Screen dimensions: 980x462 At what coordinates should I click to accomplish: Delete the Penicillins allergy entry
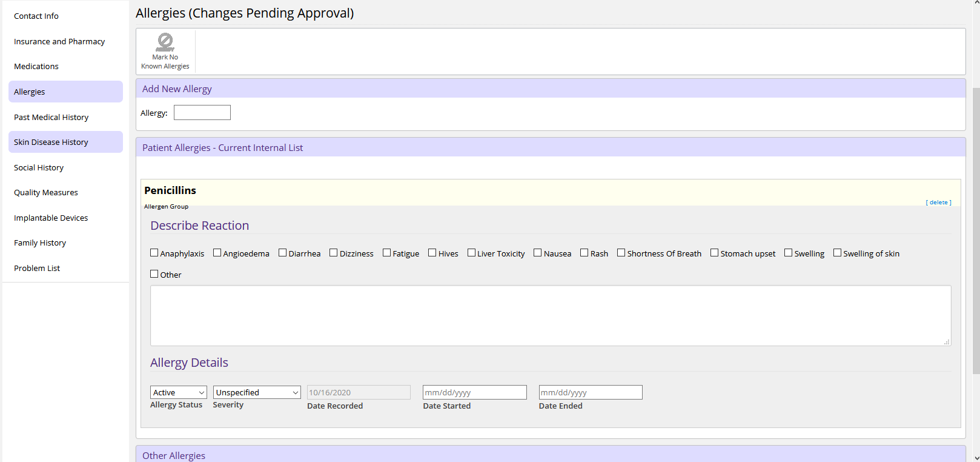[x=938, y=203]
